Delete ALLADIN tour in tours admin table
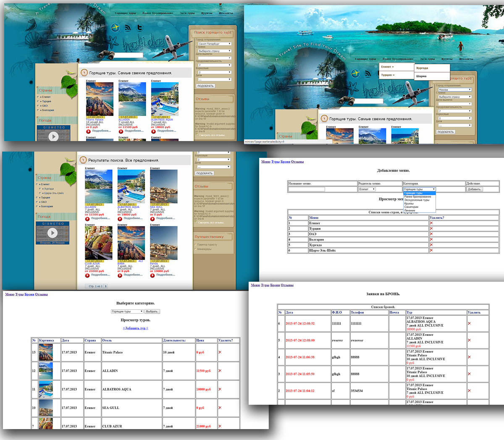 (x=220, y=371)
